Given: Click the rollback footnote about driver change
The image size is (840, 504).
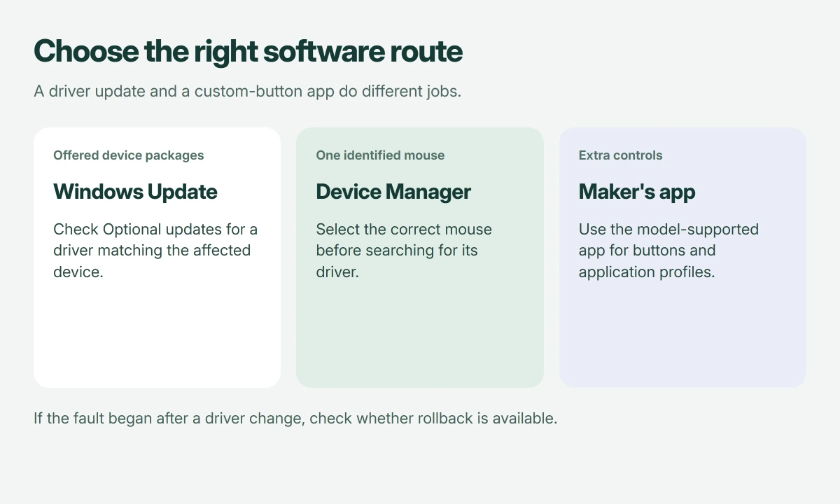Looking at the screenshot, I should pos(295,419).
